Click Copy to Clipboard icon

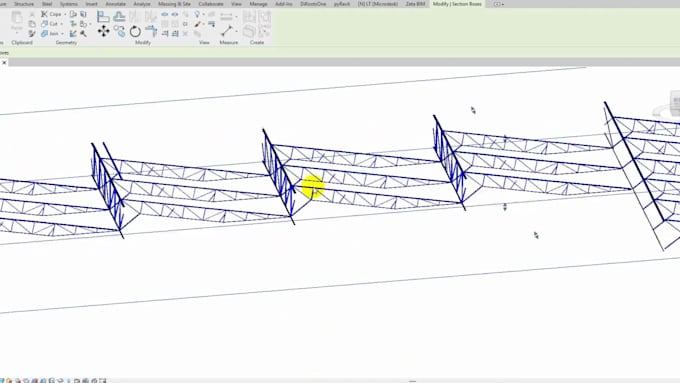click(x=32, y=24)
